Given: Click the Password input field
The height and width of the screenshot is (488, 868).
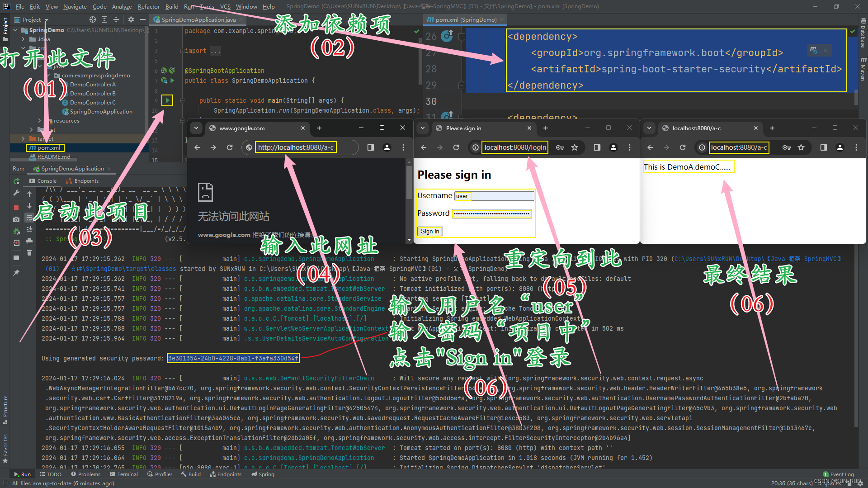Looking at the screenshot, I should (x=492, y=213).
